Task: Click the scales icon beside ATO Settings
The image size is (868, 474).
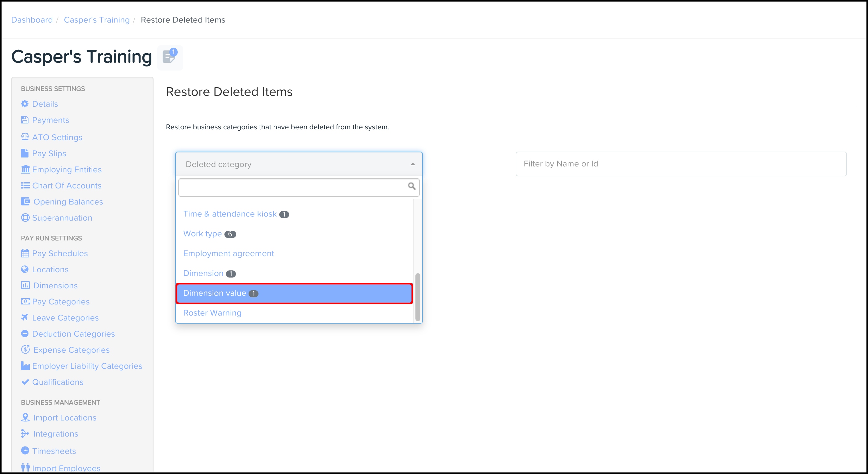Action: (25, 137)
